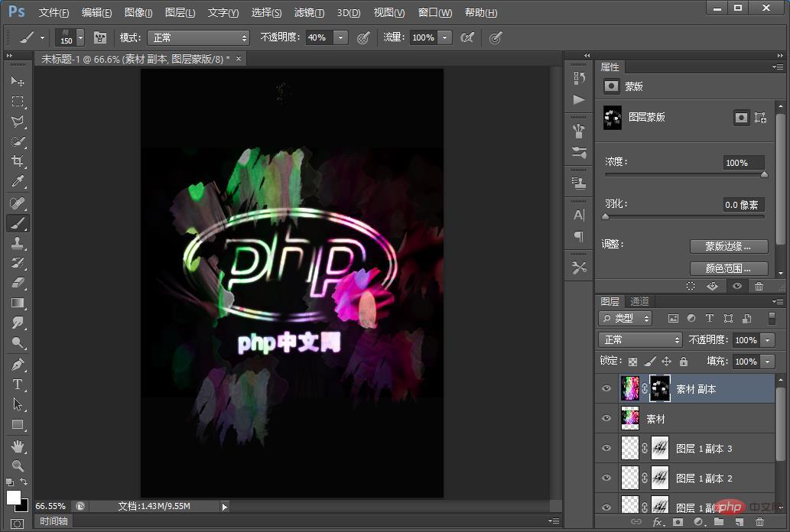Select the Dodge tool

18,343
